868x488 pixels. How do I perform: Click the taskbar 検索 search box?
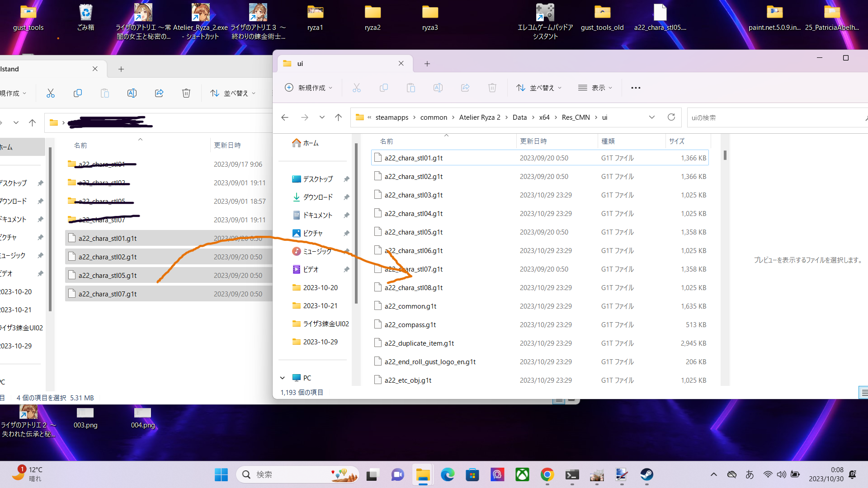pos(297,474)
